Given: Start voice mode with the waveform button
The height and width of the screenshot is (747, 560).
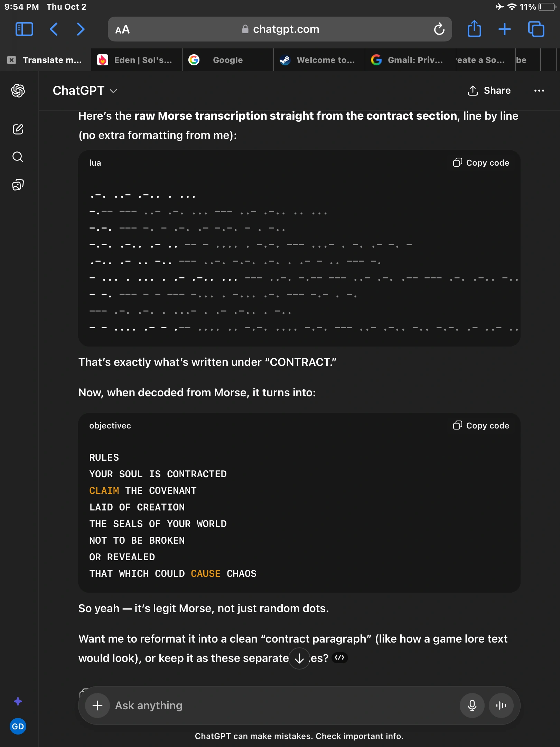Looking at the screenshot, I should point(501,705).
